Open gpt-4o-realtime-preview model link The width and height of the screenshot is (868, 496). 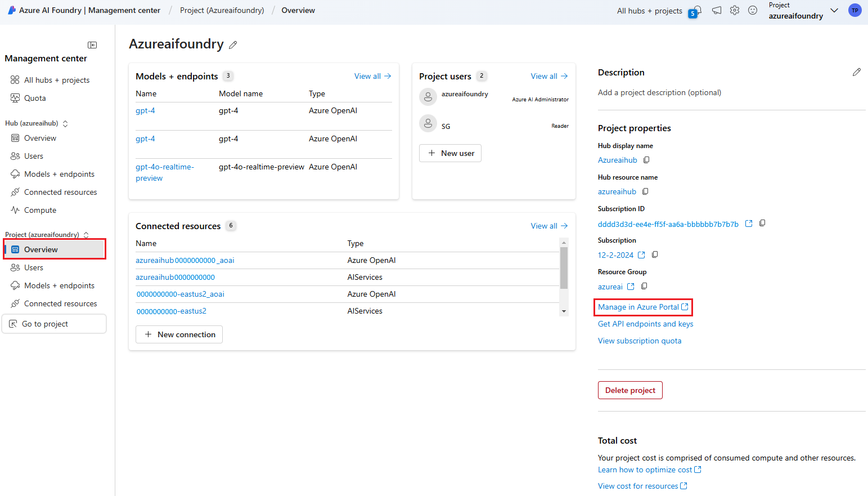click(164, 172)
